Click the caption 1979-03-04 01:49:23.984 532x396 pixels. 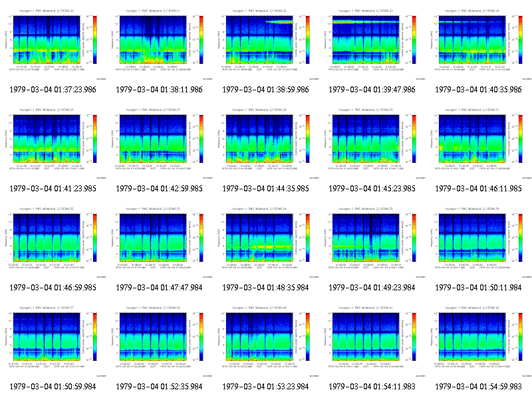(x=372, y=288)
